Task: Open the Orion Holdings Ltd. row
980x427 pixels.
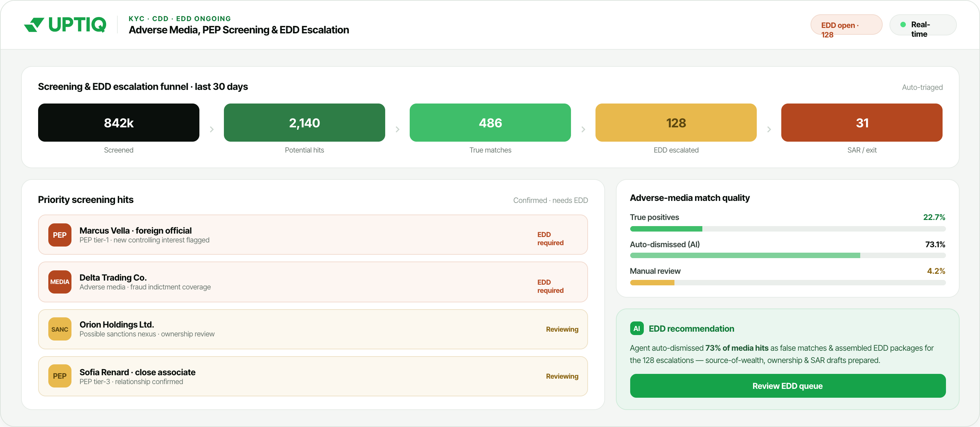Action: point(313,329)
